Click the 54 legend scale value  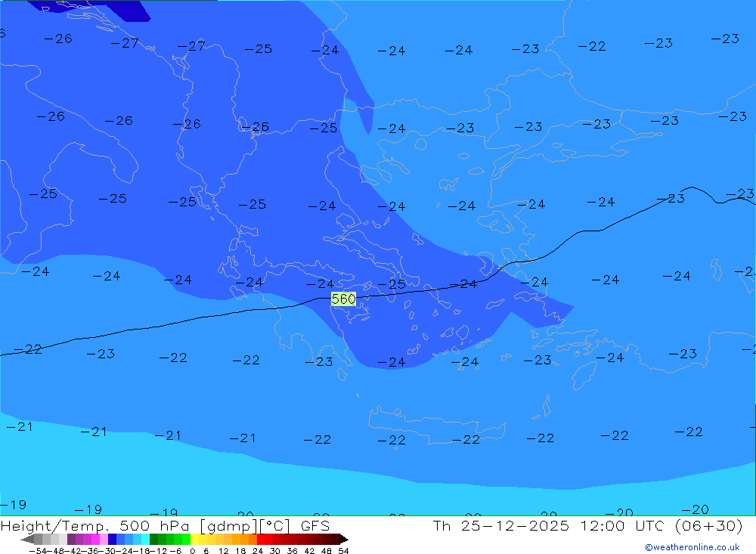click(343, 551)
